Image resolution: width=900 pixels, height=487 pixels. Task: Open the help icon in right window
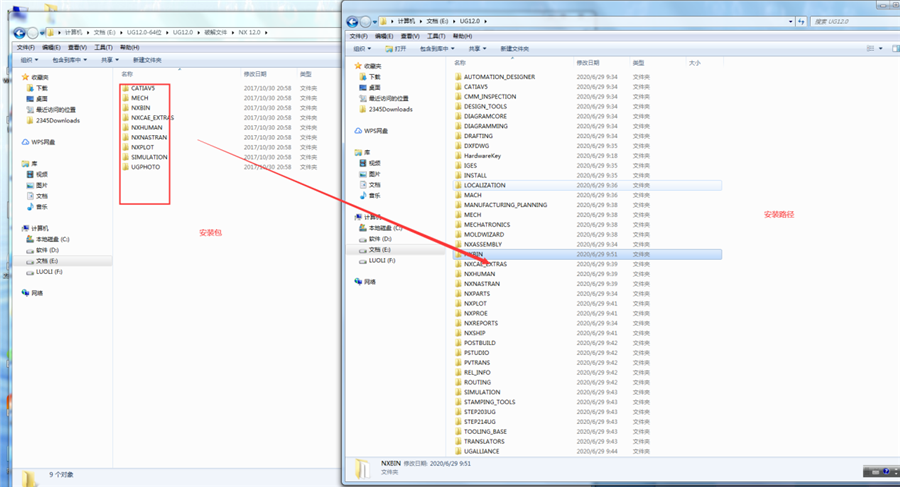(x=886, y=472)
